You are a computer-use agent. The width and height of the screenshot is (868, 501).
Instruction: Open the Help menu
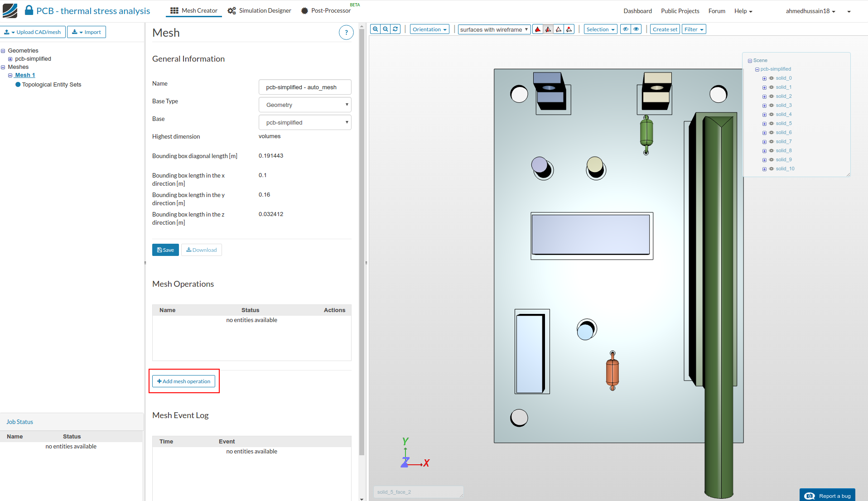(743, 11)
